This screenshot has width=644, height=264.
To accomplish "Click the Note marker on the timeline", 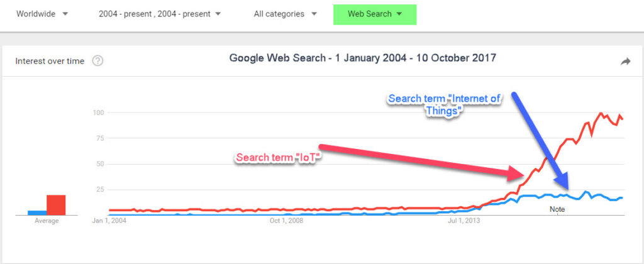I will click(x=557, y=209).
